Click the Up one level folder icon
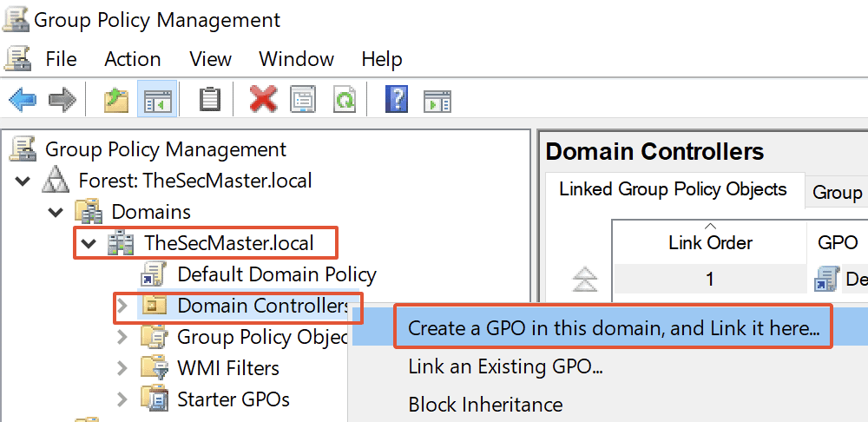The height and width of the screenshot is (422, 868). tap(116, 100)
